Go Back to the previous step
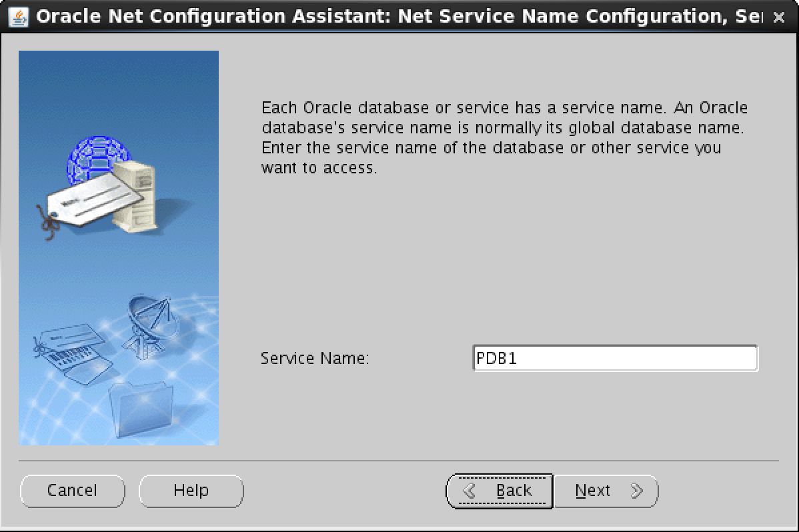 (x=500, y=491)
